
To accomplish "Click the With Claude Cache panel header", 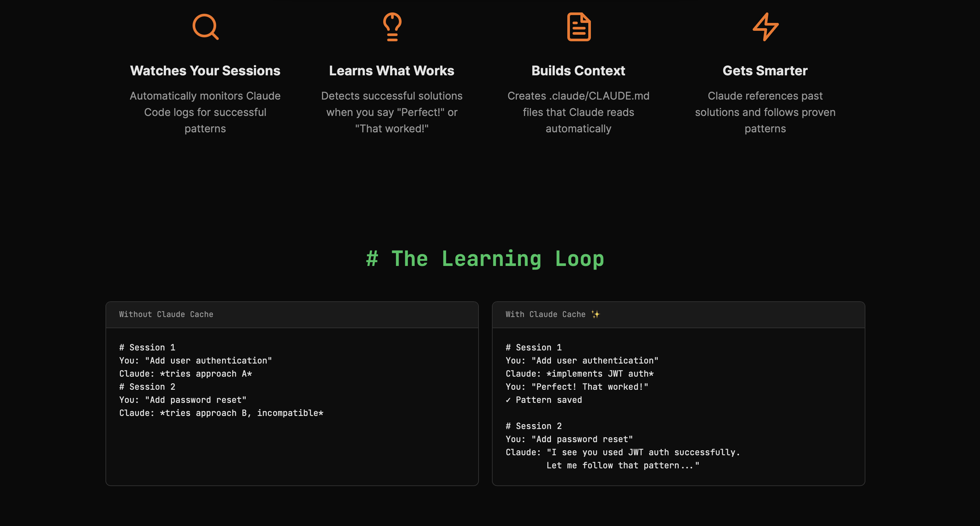I will [x=678, y=314].
